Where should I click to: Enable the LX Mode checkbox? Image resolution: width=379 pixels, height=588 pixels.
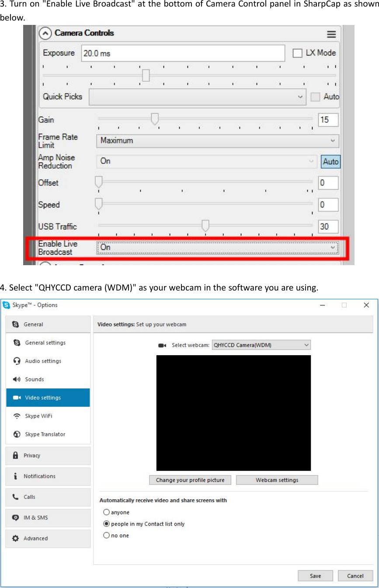tap(297, 53)
